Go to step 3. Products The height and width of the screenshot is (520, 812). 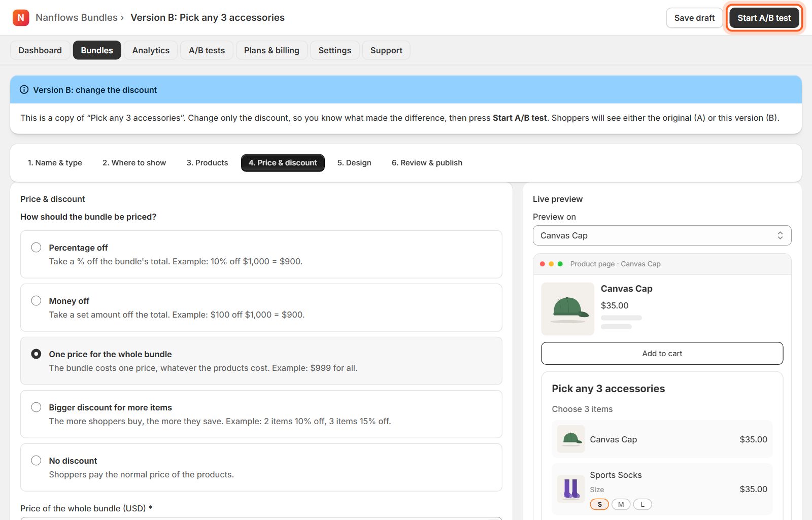tap(207, 163)
